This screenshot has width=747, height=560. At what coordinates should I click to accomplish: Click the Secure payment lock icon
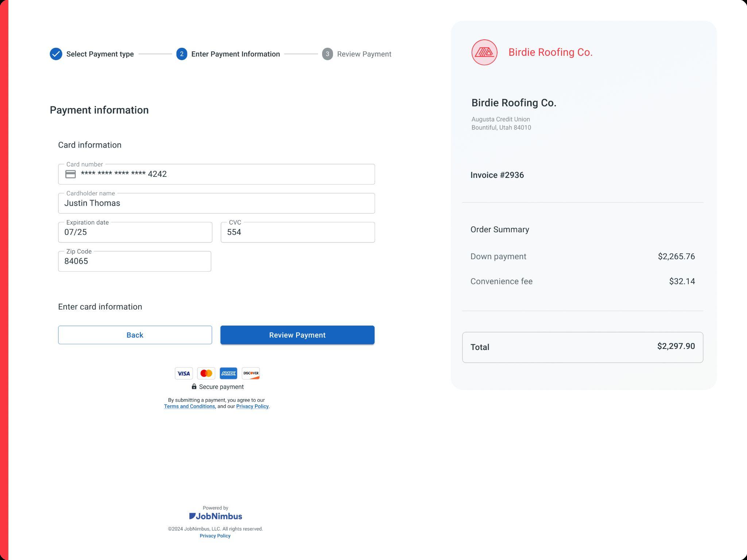194,386
